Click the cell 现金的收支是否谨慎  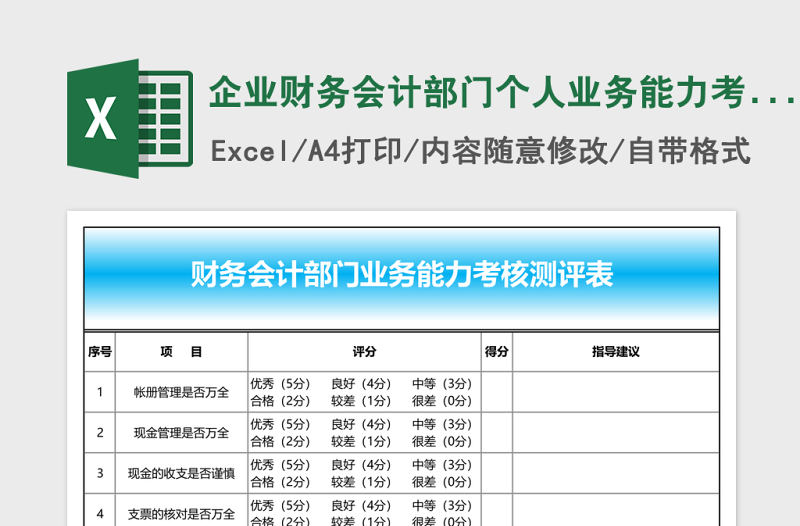click(x=182, y=473)
